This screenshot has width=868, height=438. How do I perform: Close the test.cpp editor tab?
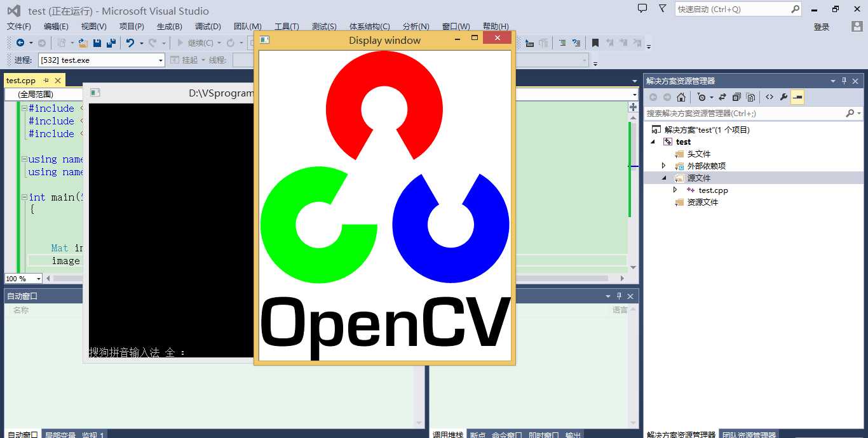coord(58,81)
